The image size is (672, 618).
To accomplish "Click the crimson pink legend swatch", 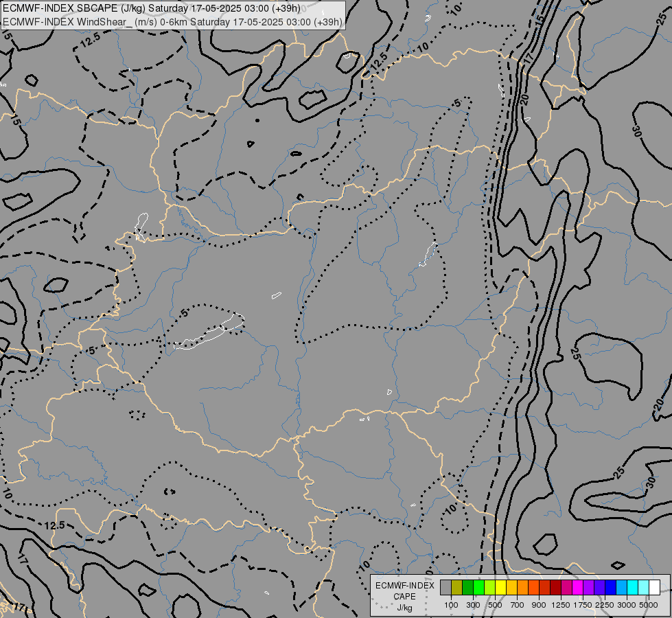I will pyautogui.click(x=566, y=587).
